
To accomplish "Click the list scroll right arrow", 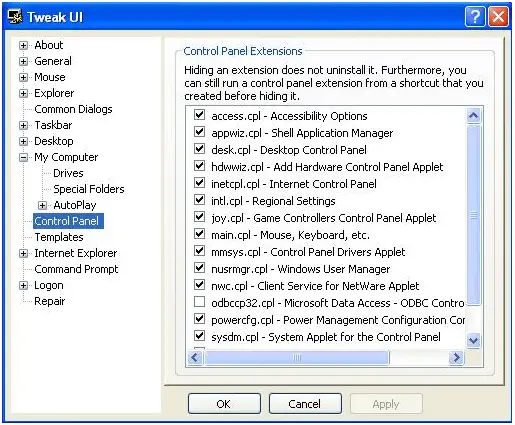I will [456, 358].
